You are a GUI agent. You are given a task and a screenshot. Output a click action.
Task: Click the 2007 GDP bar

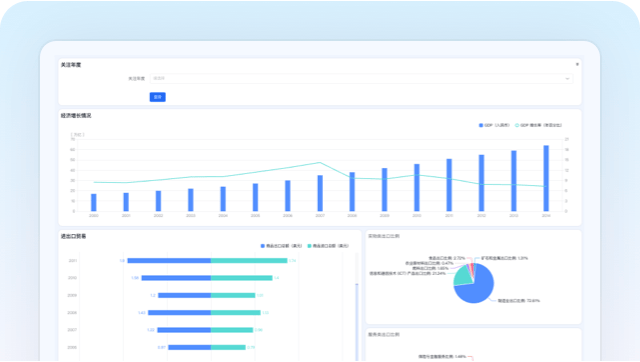pyautogui.click(x=320, y=193)
